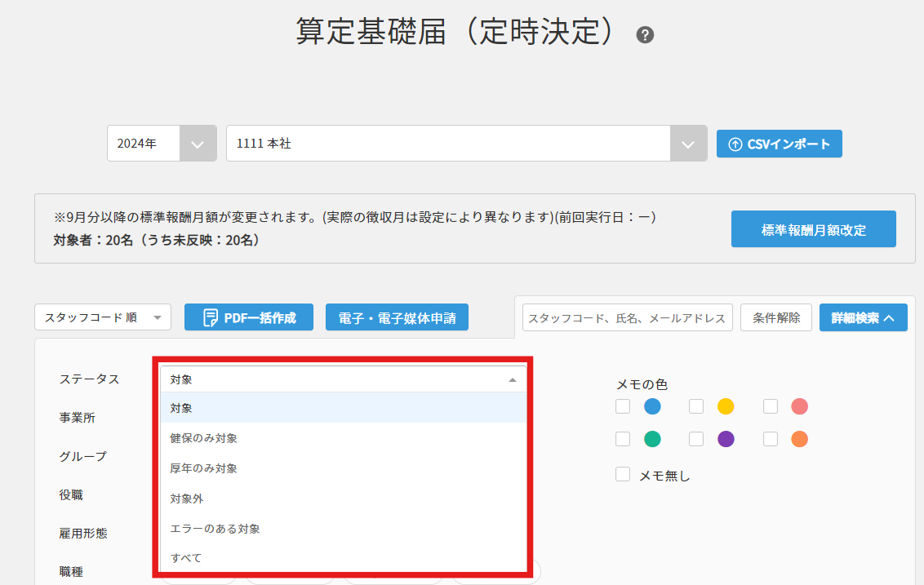Select すべて in the status dropdown
The height and width of the screenshot is (585, 924).
[x=186, y=558]
